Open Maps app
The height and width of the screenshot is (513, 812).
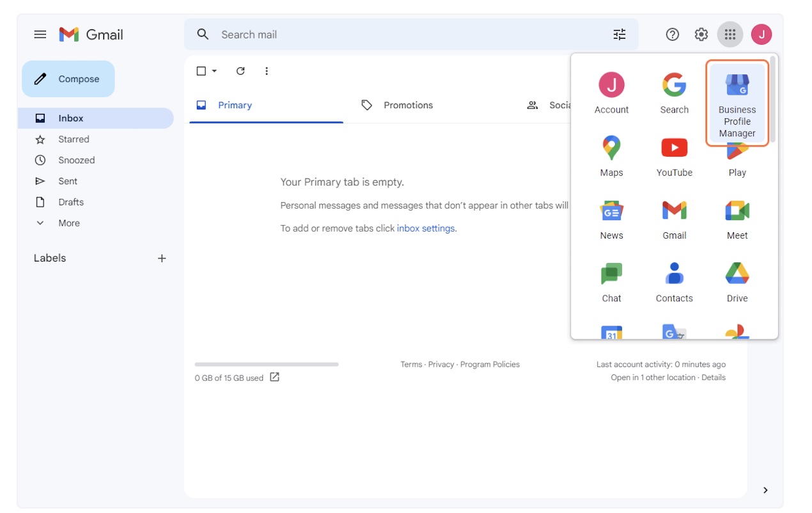[x=612, y=156]
